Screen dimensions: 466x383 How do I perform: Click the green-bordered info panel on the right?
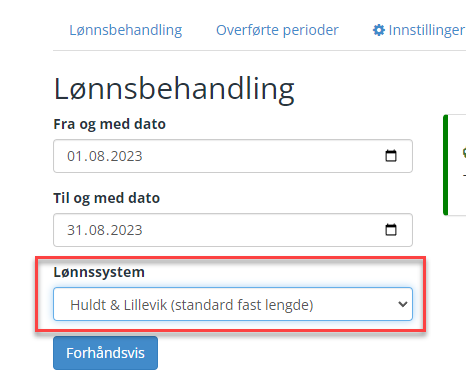pyautogui.click(x=455, y=165)
